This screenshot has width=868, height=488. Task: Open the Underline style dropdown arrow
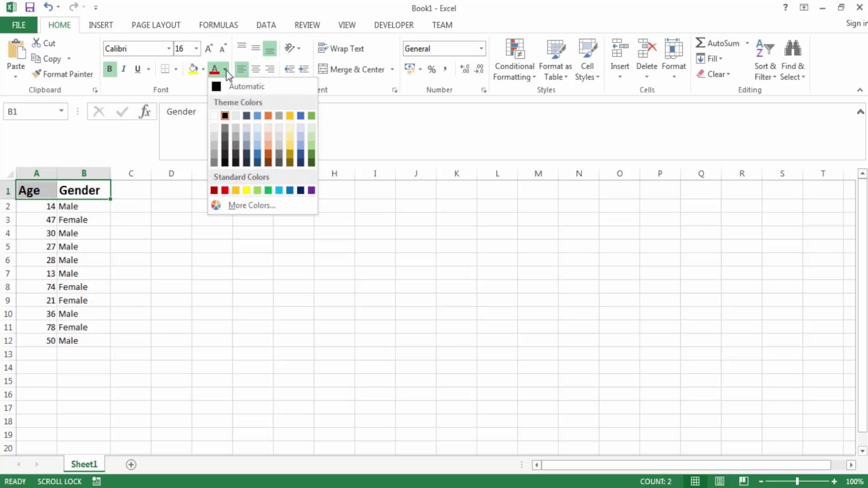(148, 69)
